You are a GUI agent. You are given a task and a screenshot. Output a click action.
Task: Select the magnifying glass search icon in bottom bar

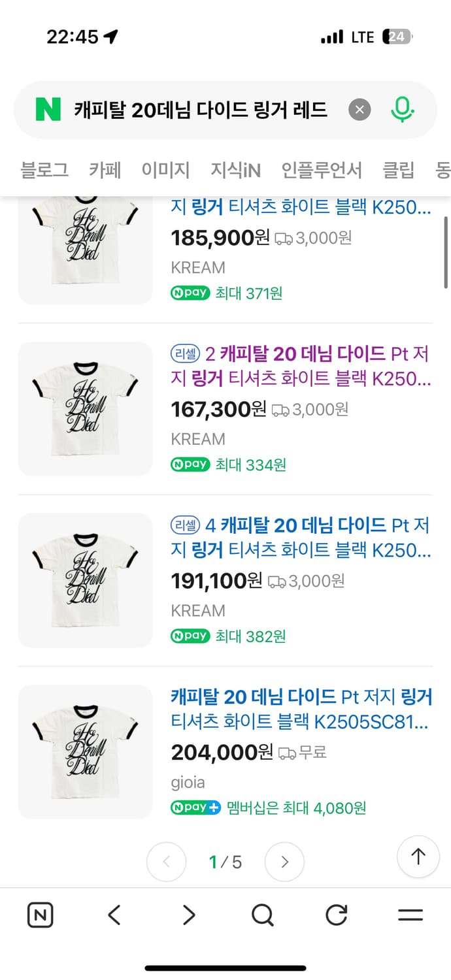tap(263, 915)
